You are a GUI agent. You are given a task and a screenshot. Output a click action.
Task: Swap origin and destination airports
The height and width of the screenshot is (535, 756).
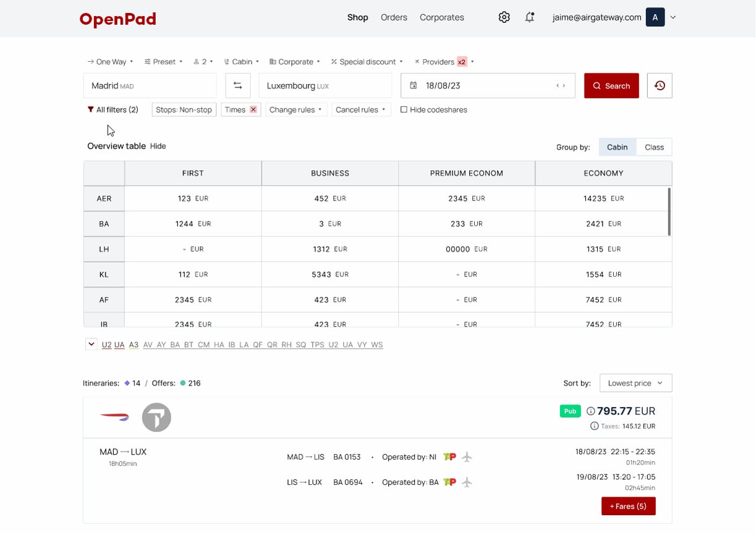coord(238,86)
